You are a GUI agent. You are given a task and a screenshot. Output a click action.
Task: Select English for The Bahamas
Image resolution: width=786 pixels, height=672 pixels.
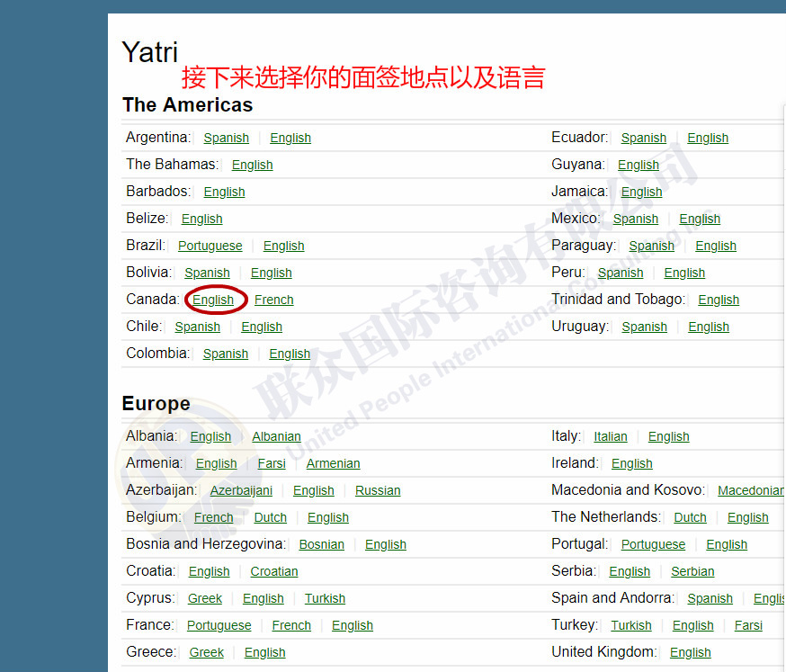(252, 165)
